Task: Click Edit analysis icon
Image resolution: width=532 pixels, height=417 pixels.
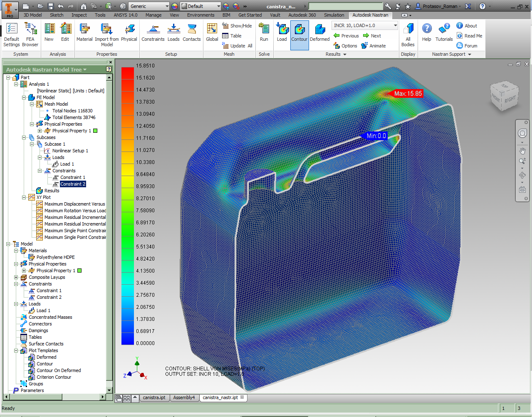Action: tap(65, 32)
